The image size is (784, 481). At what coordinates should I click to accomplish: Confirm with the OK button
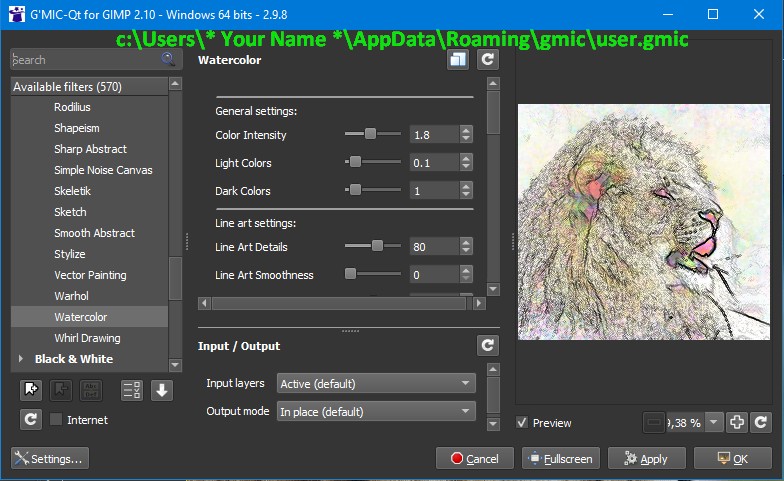(x=732, y=458)
